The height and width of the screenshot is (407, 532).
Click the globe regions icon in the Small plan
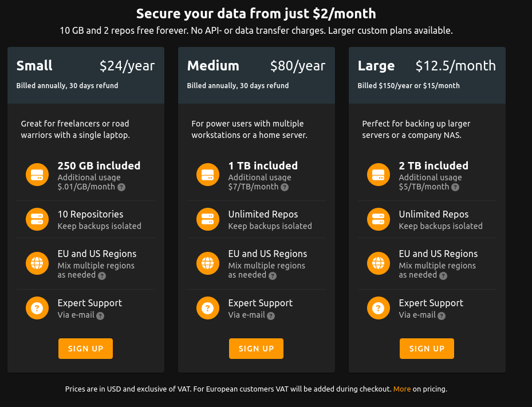37,263
